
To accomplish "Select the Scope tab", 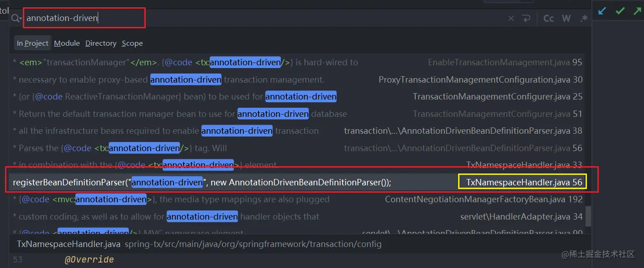I will (132, 43).
